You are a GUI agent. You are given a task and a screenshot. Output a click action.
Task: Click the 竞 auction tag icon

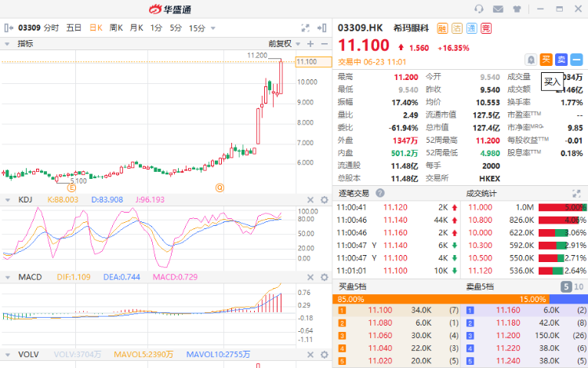coord(486,28)
